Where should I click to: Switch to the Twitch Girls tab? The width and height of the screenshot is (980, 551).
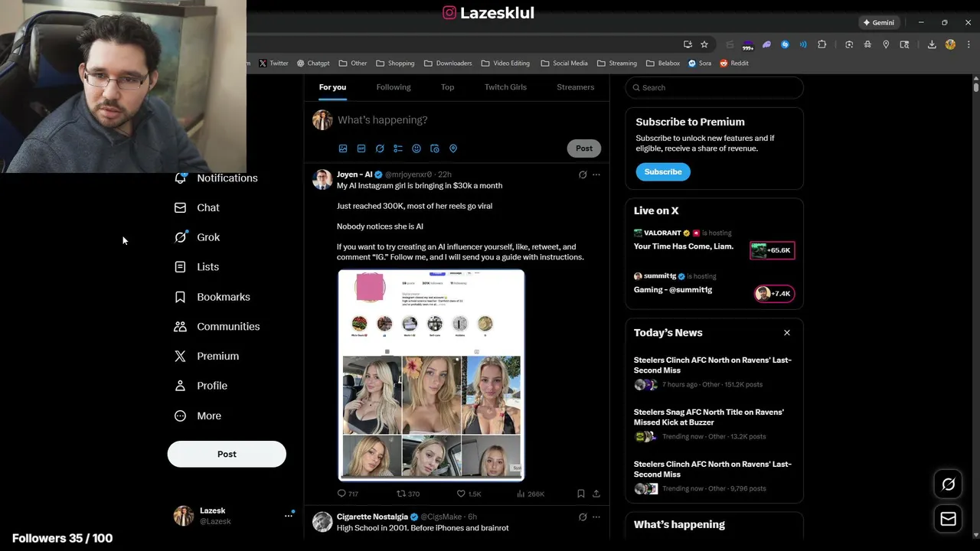(505, 87)
